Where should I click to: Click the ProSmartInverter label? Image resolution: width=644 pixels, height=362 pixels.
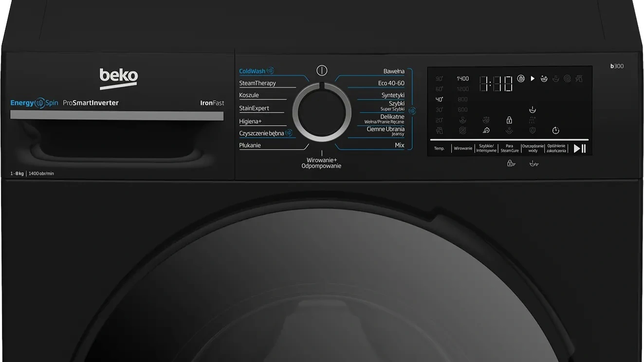91,103
